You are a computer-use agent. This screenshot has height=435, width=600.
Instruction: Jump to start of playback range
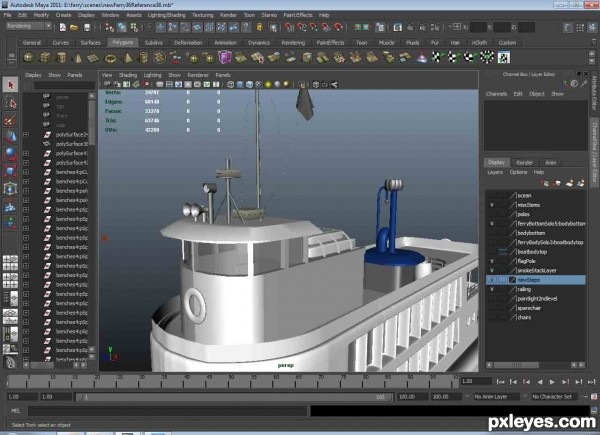(500, 382)
